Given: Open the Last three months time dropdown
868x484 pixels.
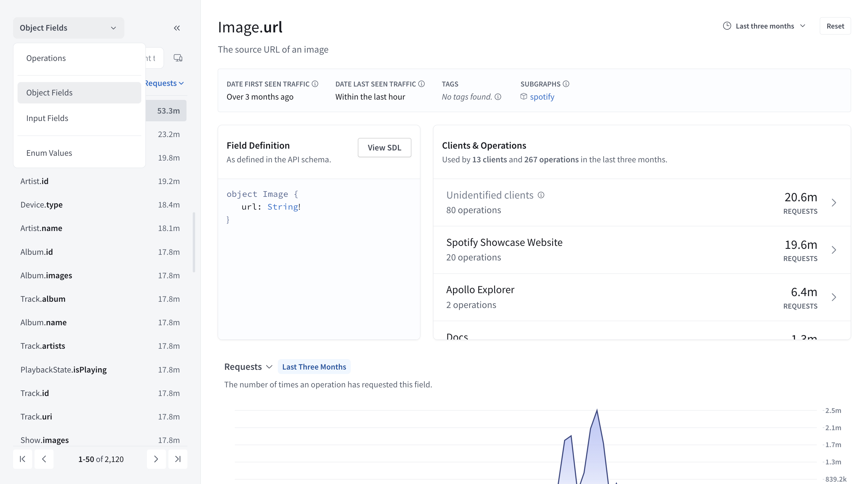Looking at the screenshot, I should [764, 26].
